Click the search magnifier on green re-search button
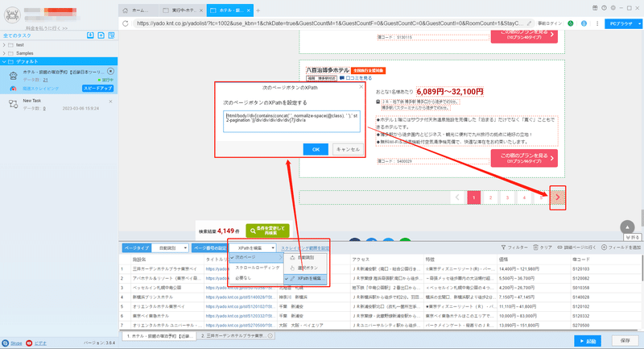This screenshot has height=349, width=644. coord(253,231)
